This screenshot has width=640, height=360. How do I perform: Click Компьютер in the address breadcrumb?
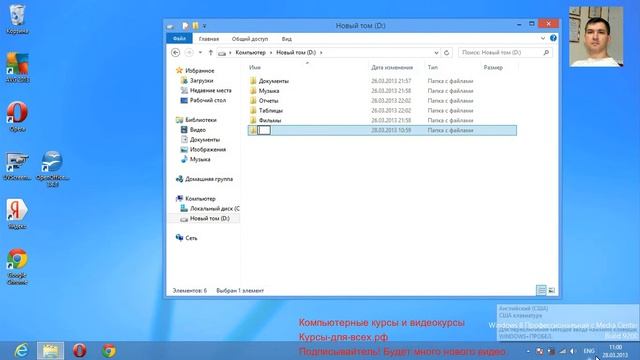click(250, 53)
